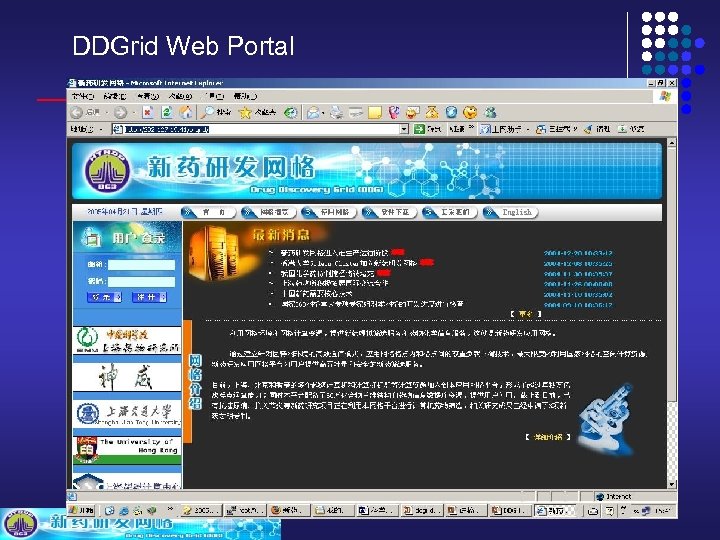Click the 神威 calligraphy logo banner
This screenshot has width=720, height=540.
(x=127, y=377)
